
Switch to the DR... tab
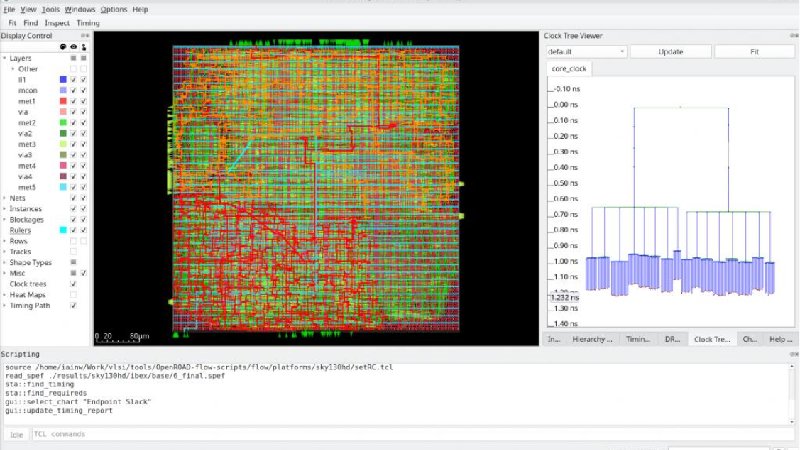672,339
